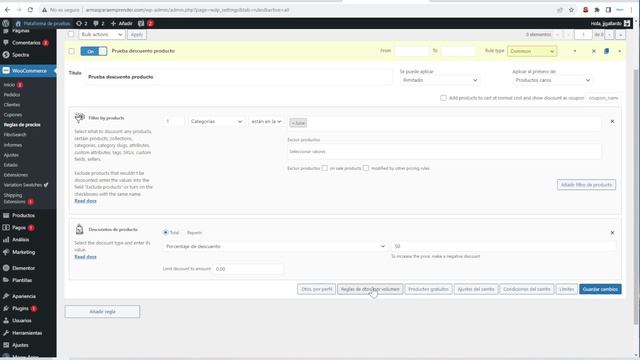The height and width of the screenshot is (360, 640).
Task: Bookmark this page with the star icon
Action: [571, 10]
